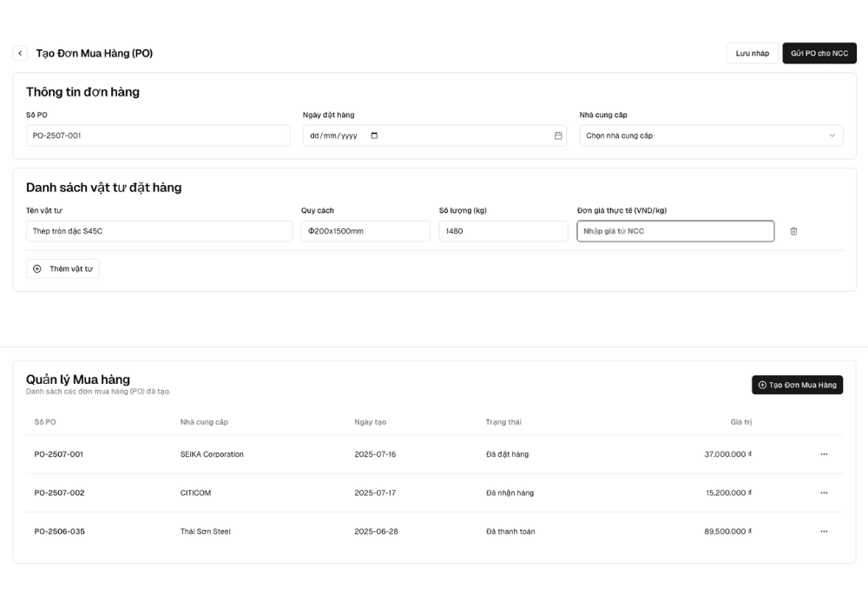Focus the Số lượng (kg) field
868x608 pixels.
click(503, 231)
